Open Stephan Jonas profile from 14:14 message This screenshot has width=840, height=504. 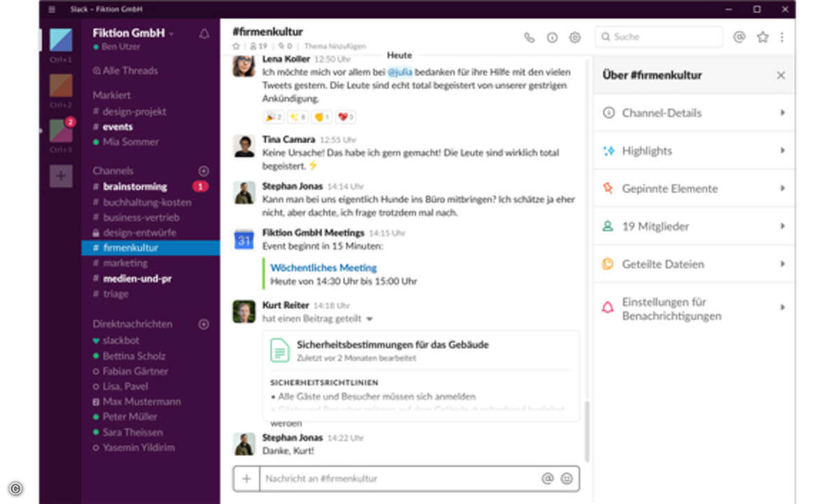click(x=293, y=186)
